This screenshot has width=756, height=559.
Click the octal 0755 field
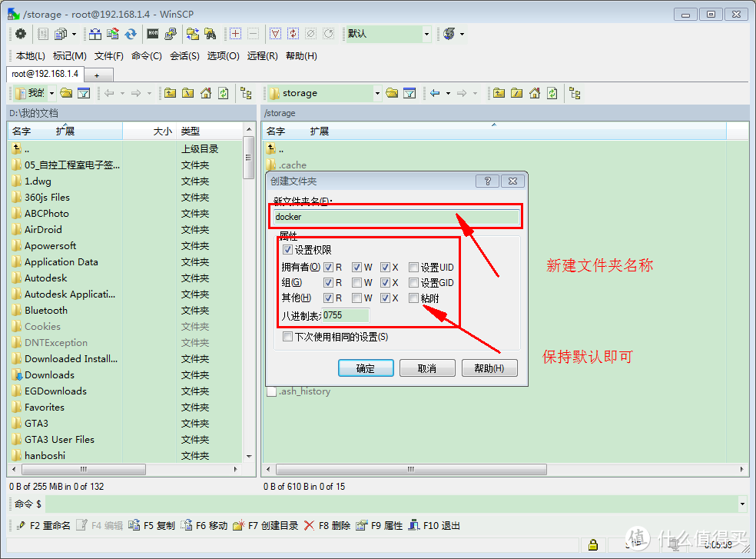coord(345,315)
